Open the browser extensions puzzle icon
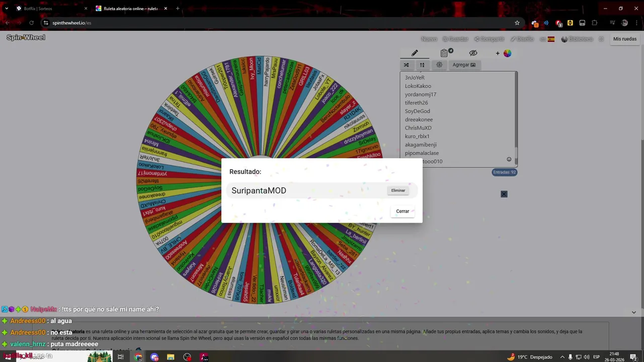Viewport: 644px width, 362px height. coord(595,23)
